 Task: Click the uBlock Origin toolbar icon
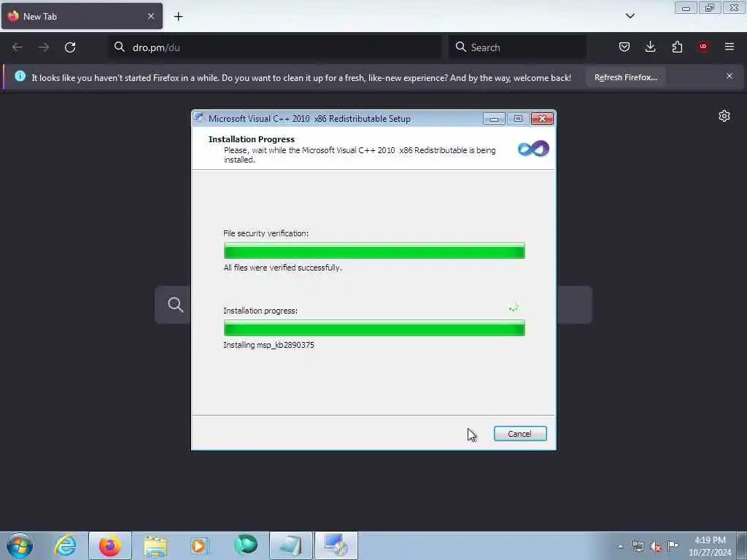[703, 46]
